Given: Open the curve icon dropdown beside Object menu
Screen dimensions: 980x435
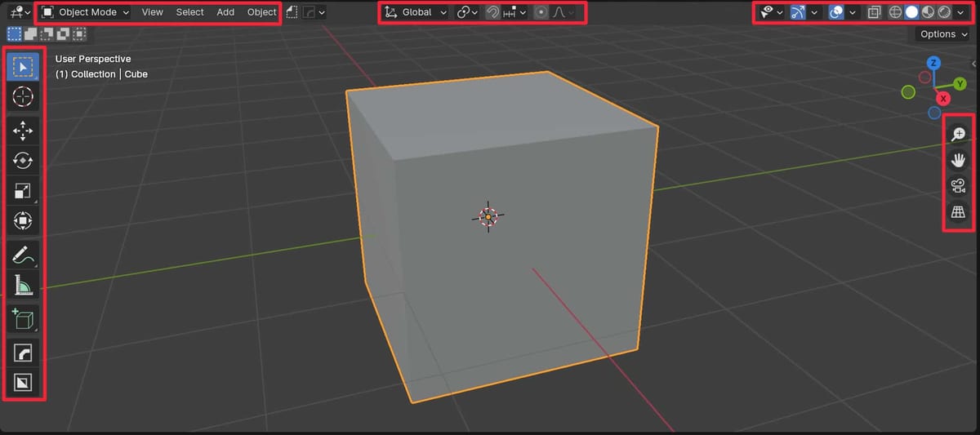Looking at the screenshot, I should 314,12.
